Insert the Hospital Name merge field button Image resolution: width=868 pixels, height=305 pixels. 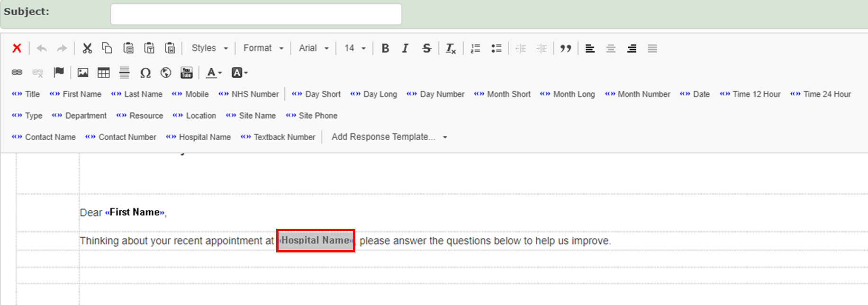pyautogui.click(x=199, y=137)
